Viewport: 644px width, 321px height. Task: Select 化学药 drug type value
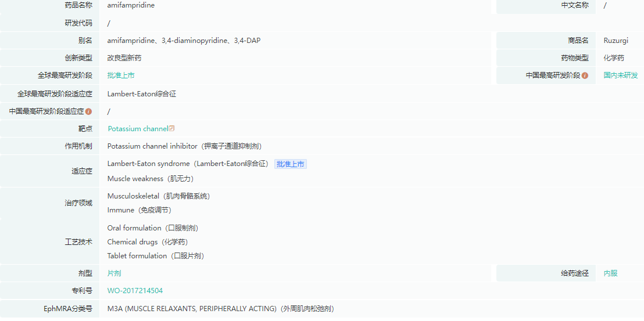coord(614,58)
